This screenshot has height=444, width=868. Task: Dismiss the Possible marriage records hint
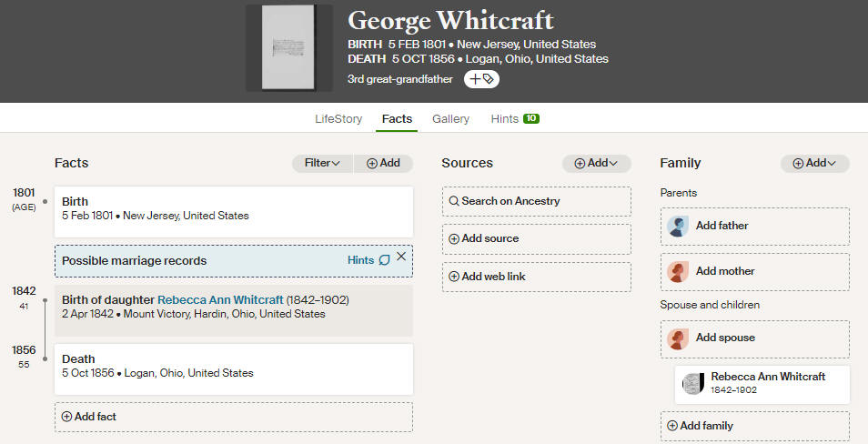pyautogui.click(x=401, y=257)
